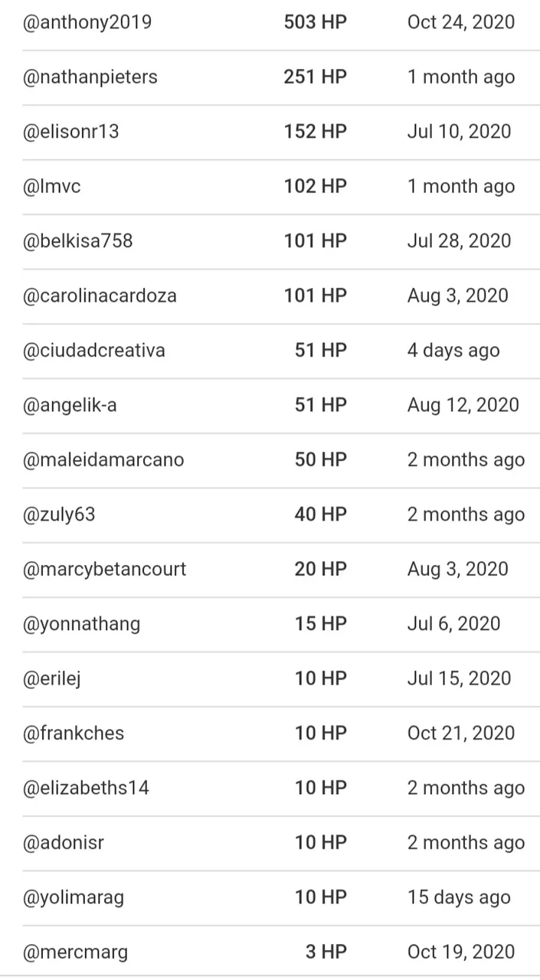
Task: Select the @maleidamarcano delegator link
Action: (x=103, y=460)
